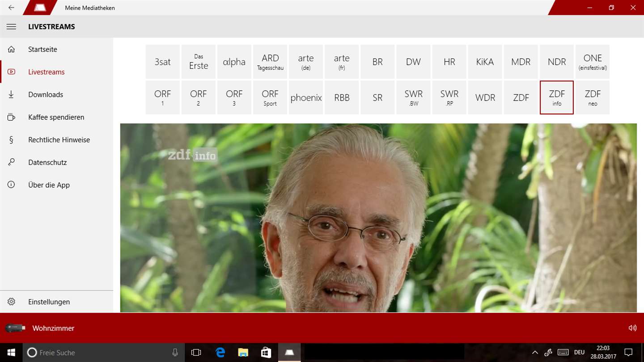Click Wohnzimmer cast device label
Screen dimensions: 644x362
coord(53,328)
